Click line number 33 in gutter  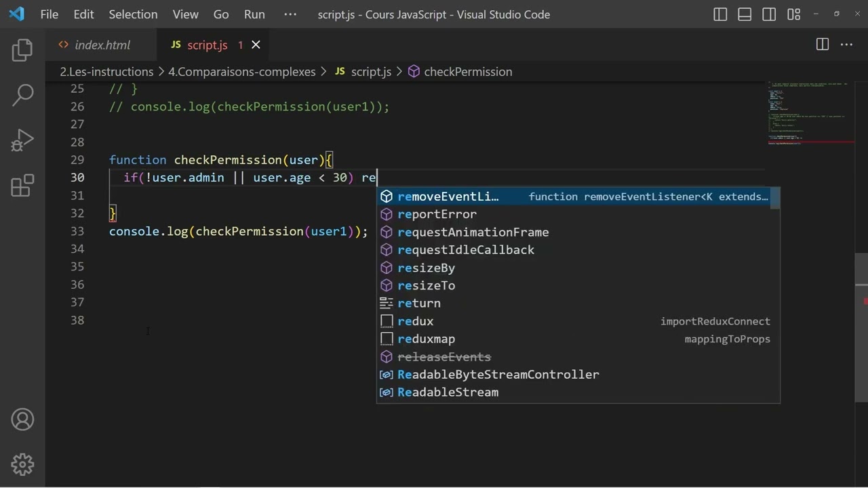tap(77, 231)
